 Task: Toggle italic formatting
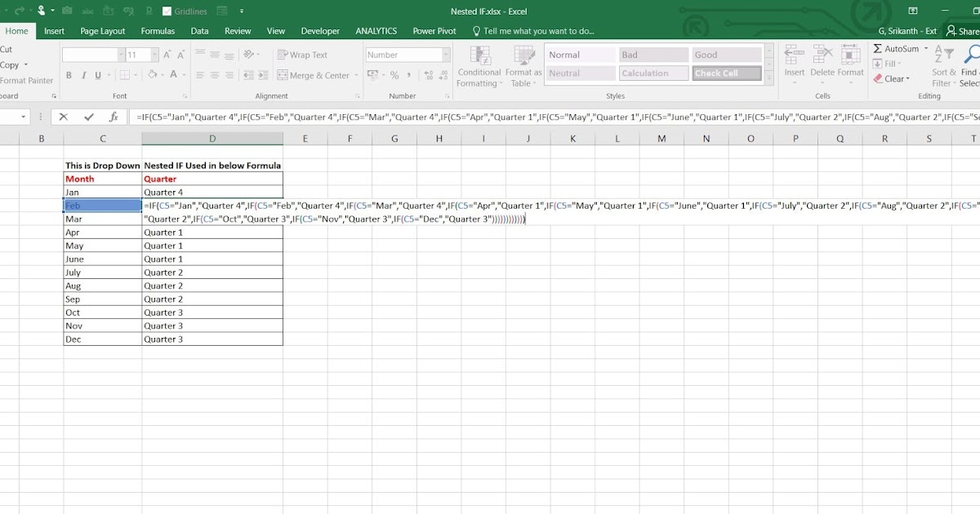point(84,75)
